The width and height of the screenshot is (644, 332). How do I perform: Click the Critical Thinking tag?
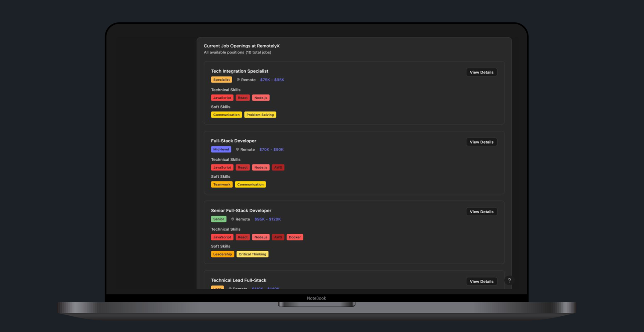(252, 254)
